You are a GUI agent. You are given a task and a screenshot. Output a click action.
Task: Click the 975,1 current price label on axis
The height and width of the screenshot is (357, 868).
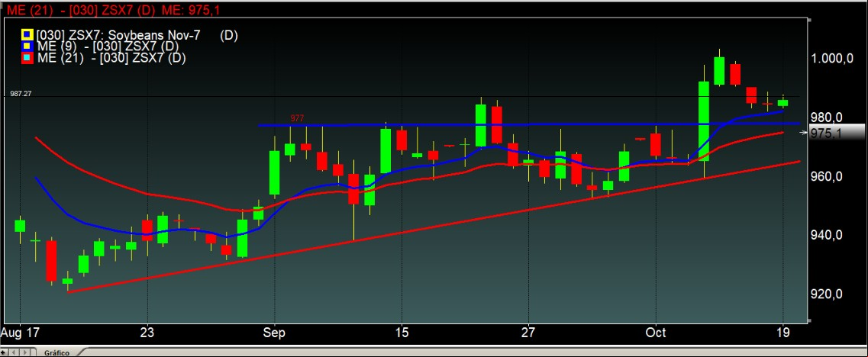(x=837, y=133)
